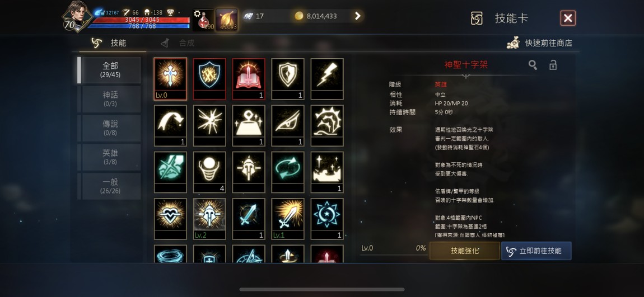The width and height of the screenshot is (644, 297).
Task: Select the glowing sword skill Lv.1
Action: (x=288, y=219)
